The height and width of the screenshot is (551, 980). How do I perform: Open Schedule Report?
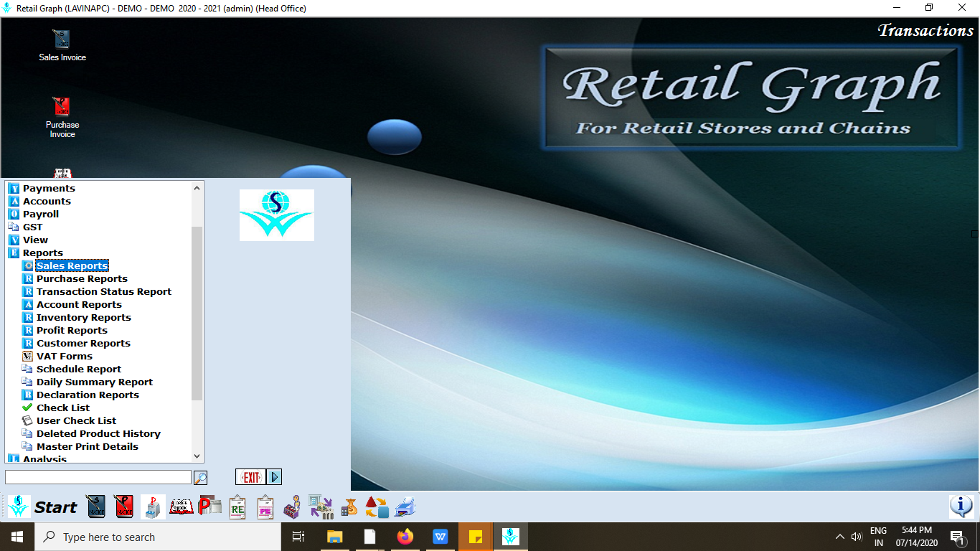[x=79, y=369]
